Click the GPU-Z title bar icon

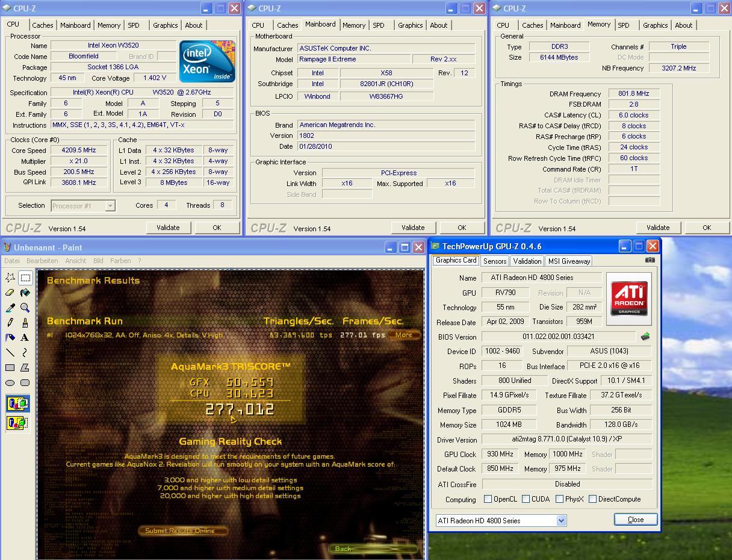[x=435, y=246]
